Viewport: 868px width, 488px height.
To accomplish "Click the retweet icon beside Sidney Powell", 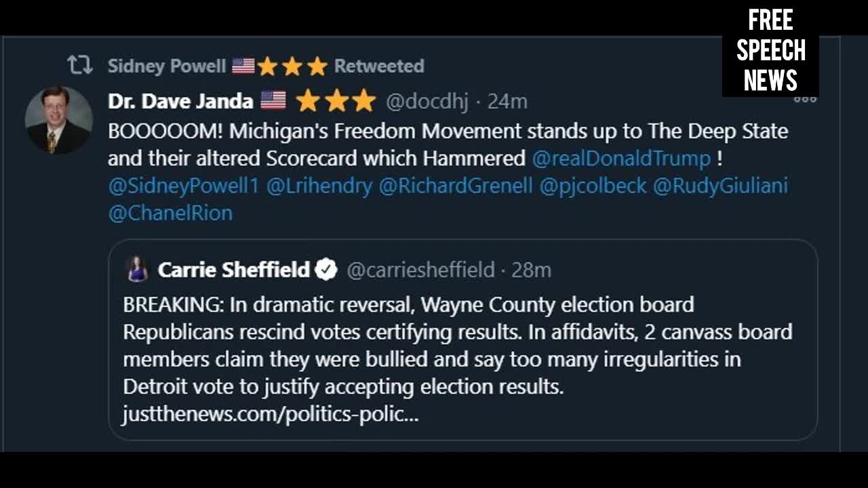I will [x=80, y=66].
